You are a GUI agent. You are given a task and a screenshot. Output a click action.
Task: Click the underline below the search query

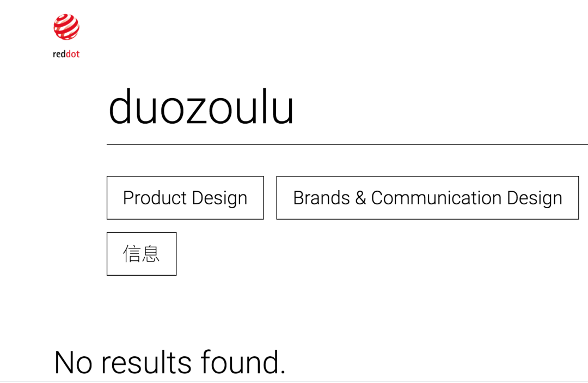tap(347, 144)
